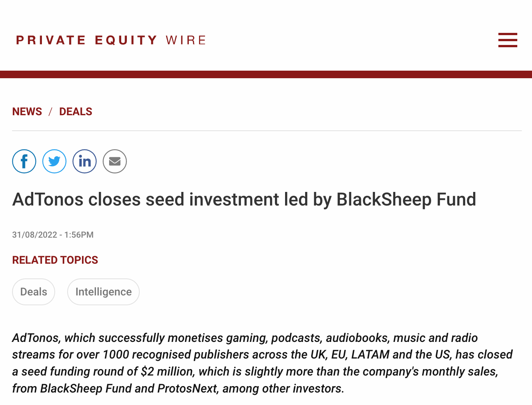Screen dimensions: 532x405
Task: Share article via email envelope icon
Action: (115, 161)
